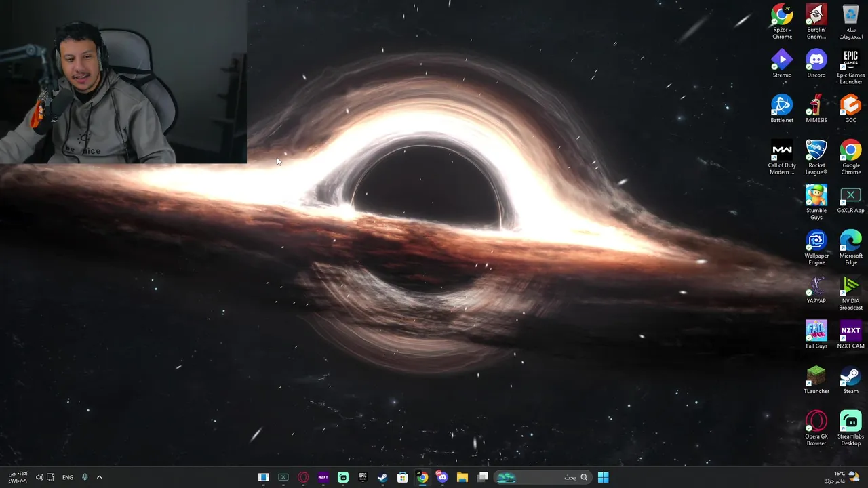This screenshot has width=868, height=488.
Task: Open the volume control tray icon
Action: coord(39,477)
